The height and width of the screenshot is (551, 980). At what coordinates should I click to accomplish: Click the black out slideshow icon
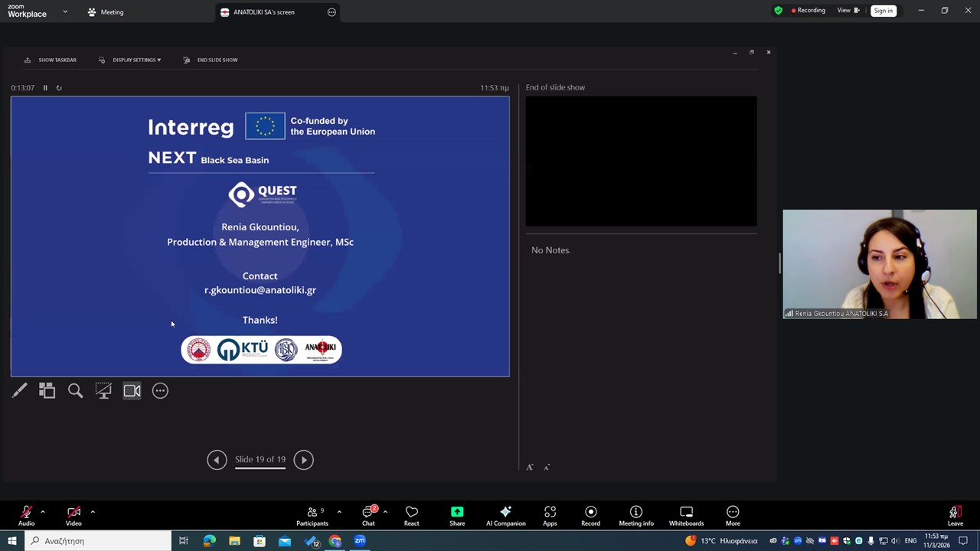click(x=103, y=391)
